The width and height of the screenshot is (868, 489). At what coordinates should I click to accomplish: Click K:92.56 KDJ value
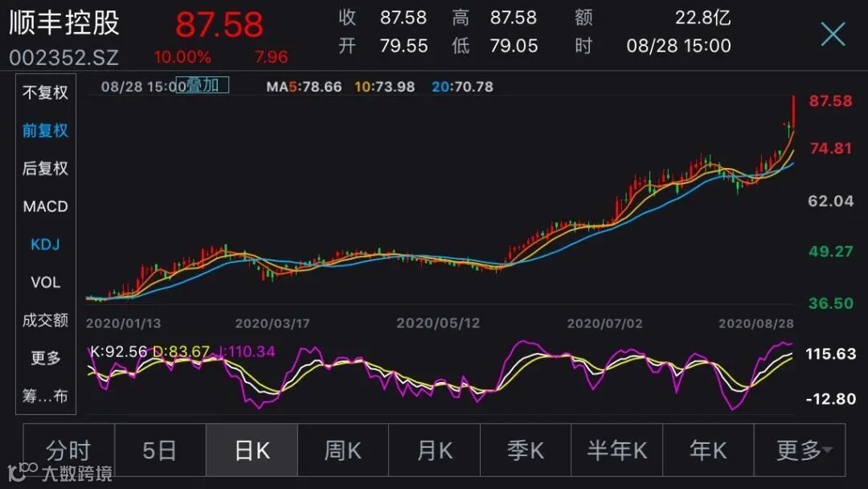pyautogui.click(x=118, y=351)
